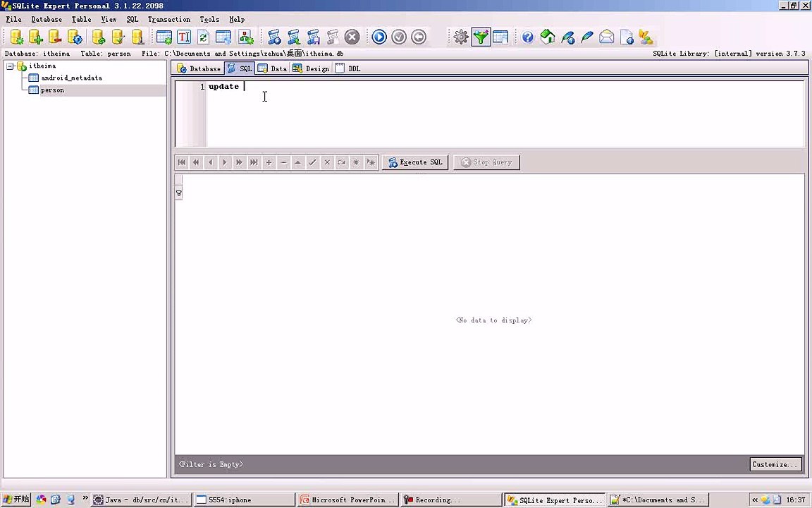Screen dimensions: 812x508
Task: Click the Customize... filter button
Action: pyautogui.click(x=775, y=464)
